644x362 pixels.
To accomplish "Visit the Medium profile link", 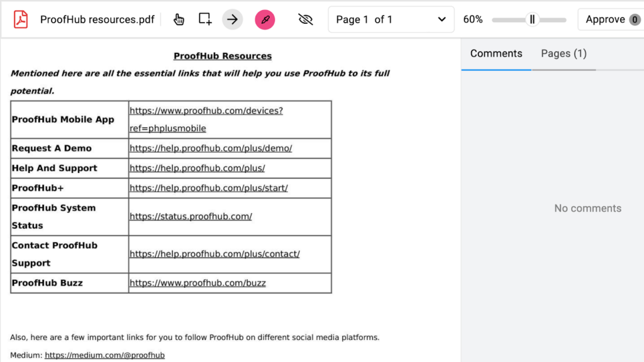I will 104,354.
